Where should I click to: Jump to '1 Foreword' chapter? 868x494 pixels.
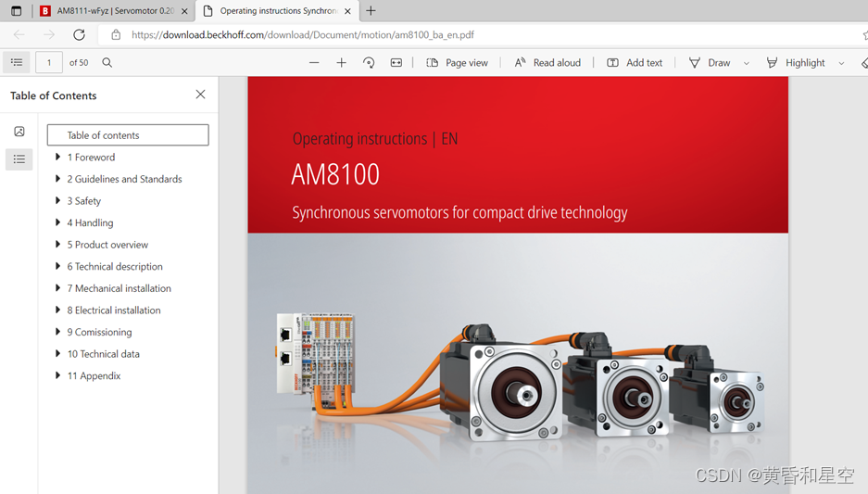pyautogui.click(x=92, y=158)
